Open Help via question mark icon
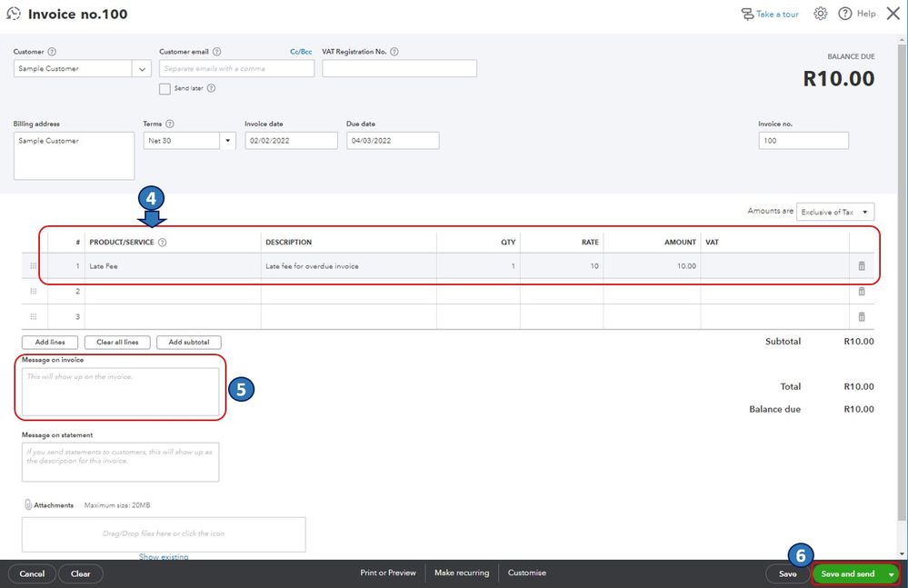The width and height of the screenshot is (908, 588). pyautogui.click(x=845, y=14)
